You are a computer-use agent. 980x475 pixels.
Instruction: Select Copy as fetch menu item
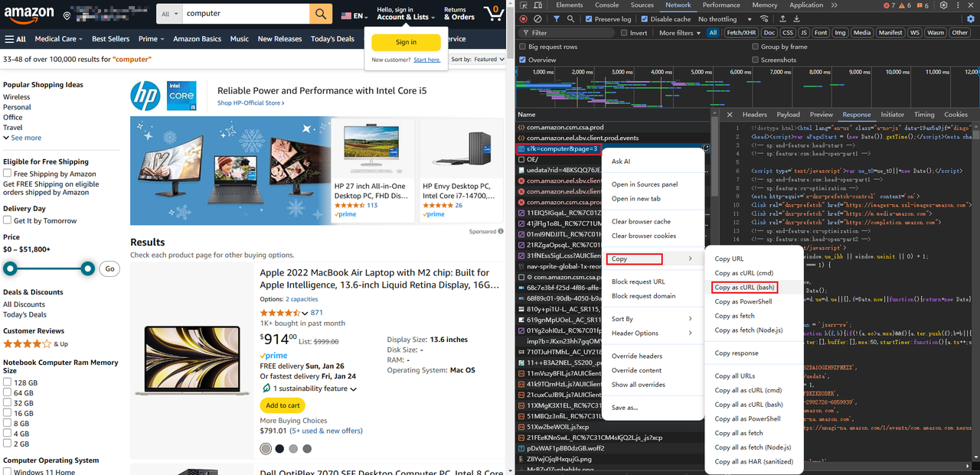pos(734,316)
